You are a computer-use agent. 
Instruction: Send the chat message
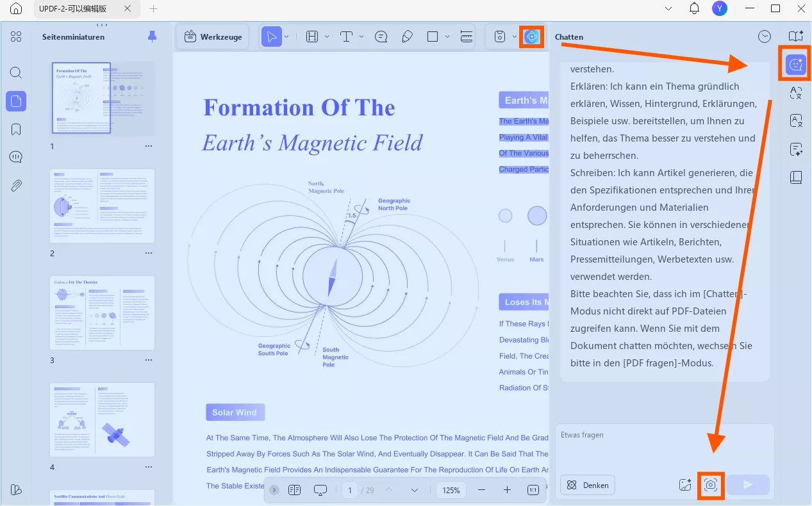(x=748, y=485)
